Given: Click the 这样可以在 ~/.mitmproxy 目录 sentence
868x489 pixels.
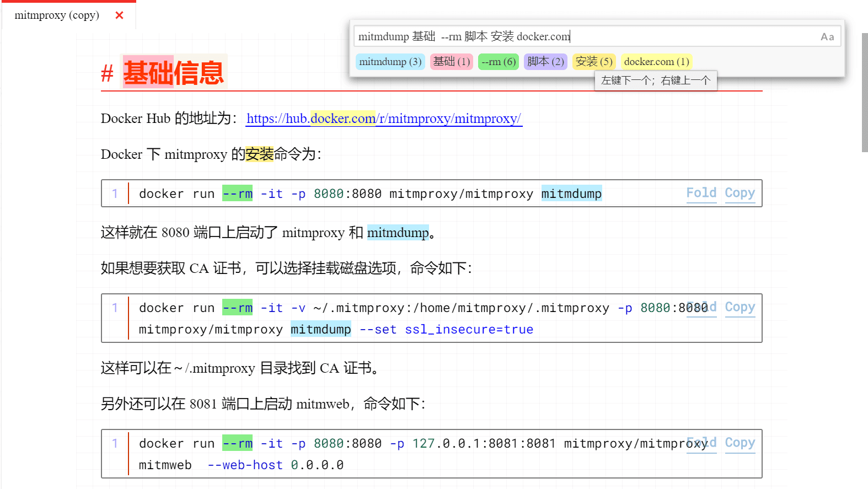Looking at the screenshot, I should pos(240,368).
